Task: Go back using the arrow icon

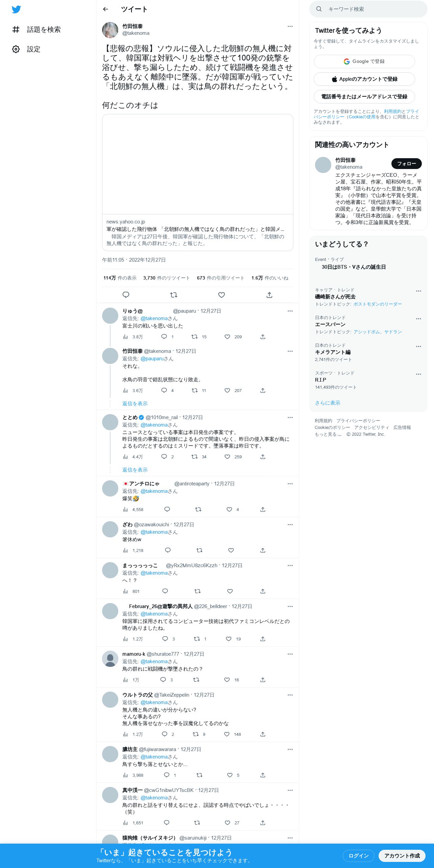Action: [x=105, y=9]
